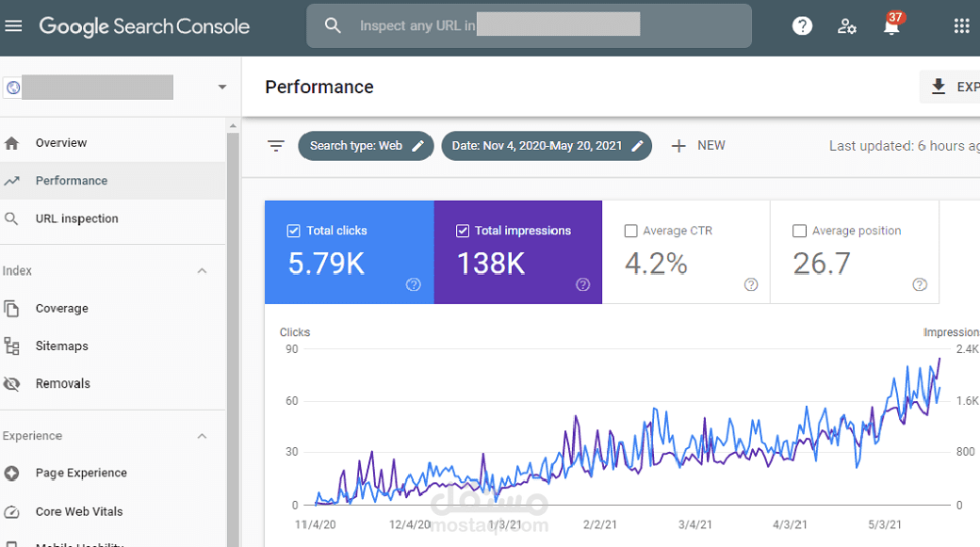Open Sitemaps report
The width and height of the screenshot is (980, 547).
tap(112, 346)
